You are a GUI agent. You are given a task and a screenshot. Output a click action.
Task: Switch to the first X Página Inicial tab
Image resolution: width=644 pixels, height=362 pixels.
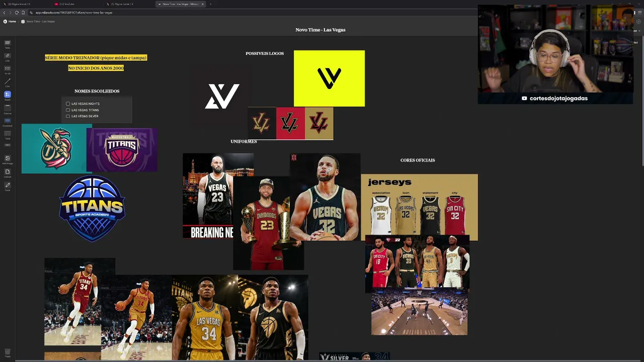(26, 4)
